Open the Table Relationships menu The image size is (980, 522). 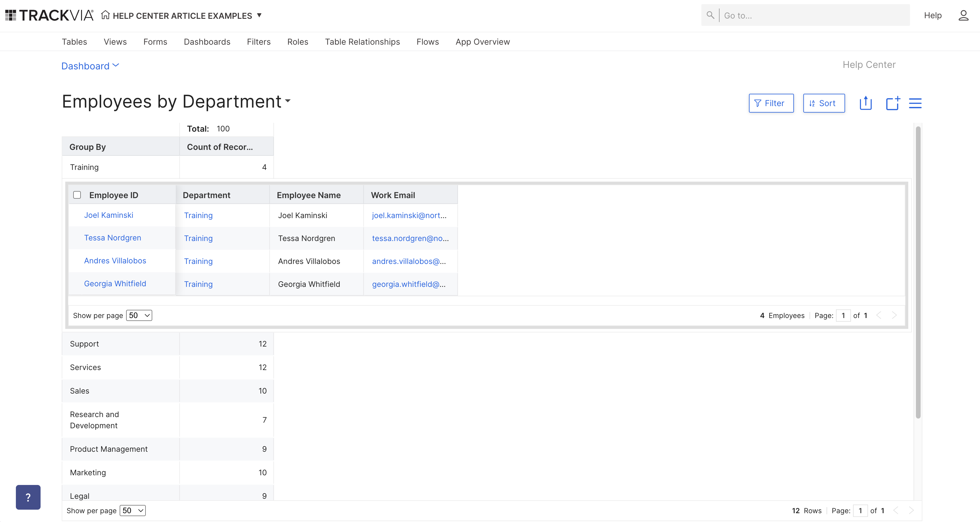coord(362,41)
